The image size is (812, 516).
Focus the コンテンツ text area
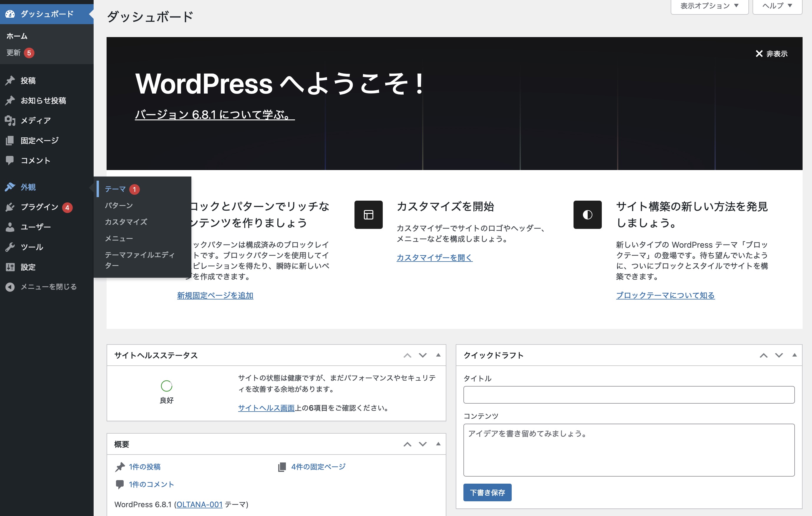click(x=629, y=450)
